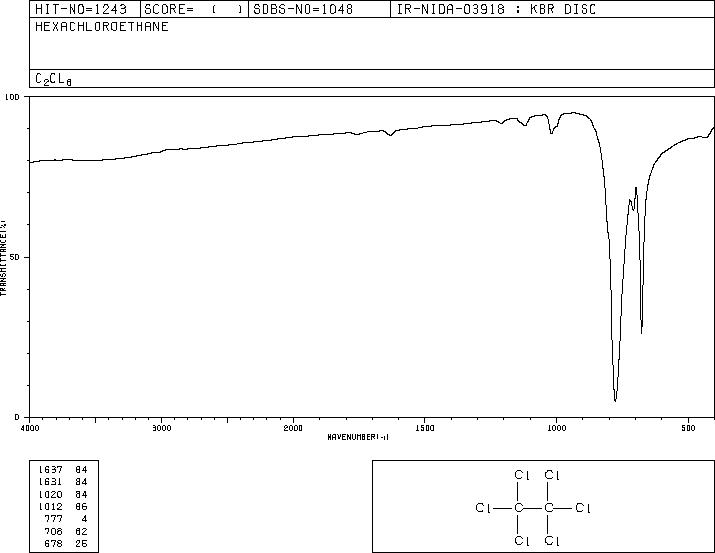Click the hexachloroethane structure diagram
The width and height of the screenshot is (715, 553).
(533, 507)
